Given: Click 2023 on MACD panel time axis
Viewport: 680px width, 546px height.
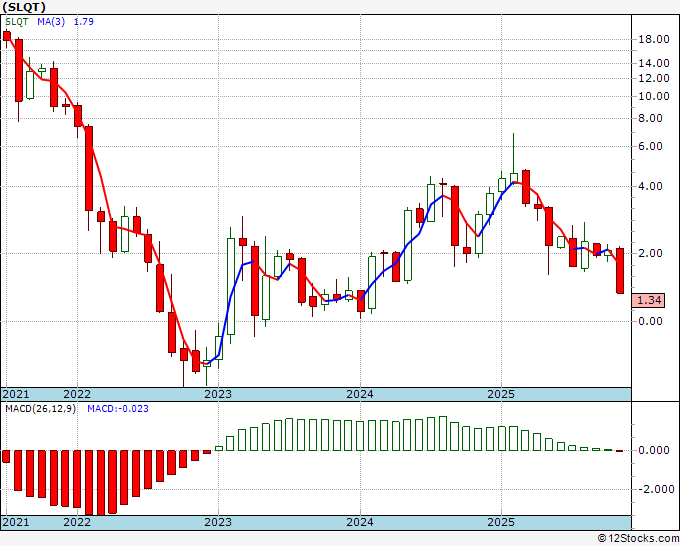Looking at the screenshot, I should click(218, 522).
